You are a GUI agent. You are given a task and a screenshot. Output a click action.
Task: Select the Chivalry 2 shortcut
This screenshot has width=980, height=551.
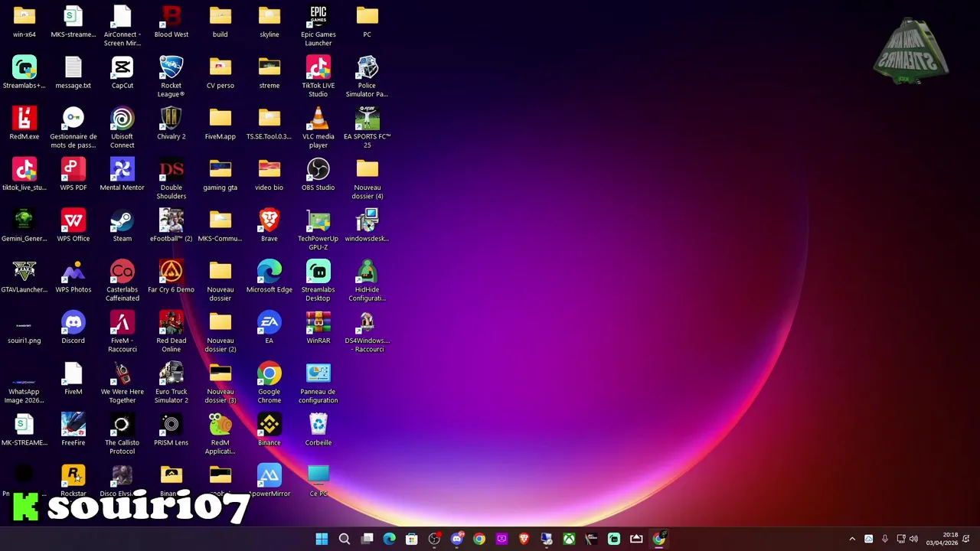tap(171, 124)
